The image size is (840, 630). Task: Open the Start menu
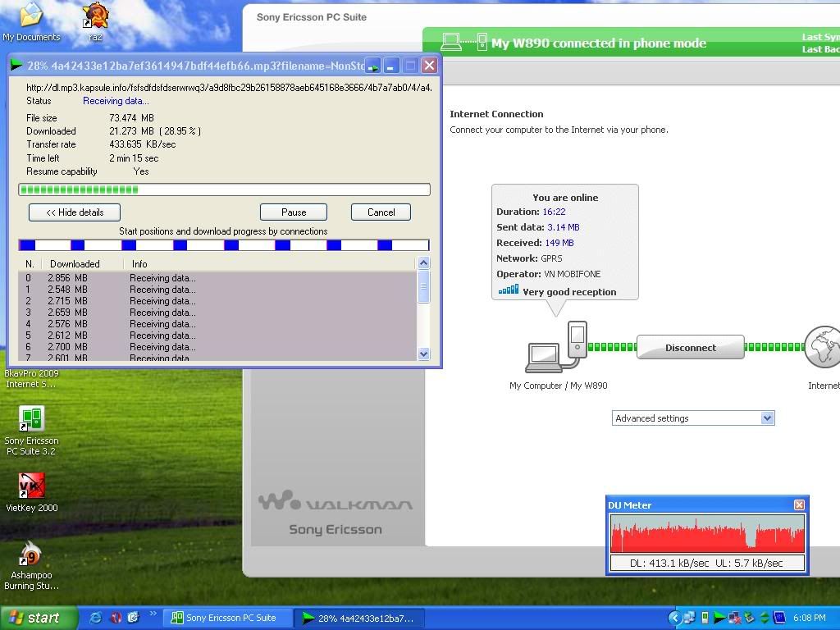(39, 618)
